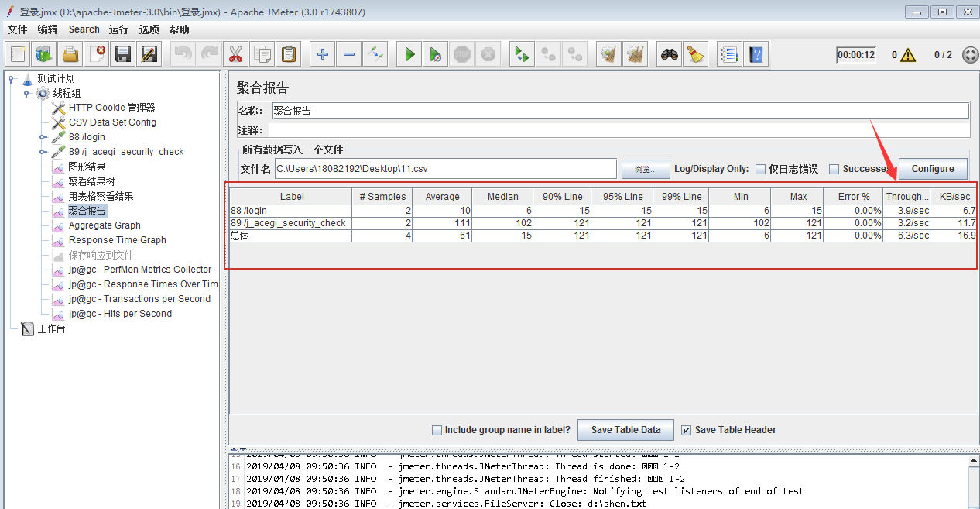Select 察看结果树 in the tree
The image size is (980, 509).
click(92, 181)
